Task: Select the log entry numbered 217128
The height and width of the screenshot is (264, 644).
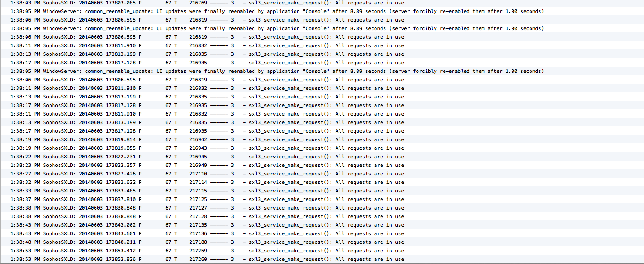Action: tap(322, 216)
